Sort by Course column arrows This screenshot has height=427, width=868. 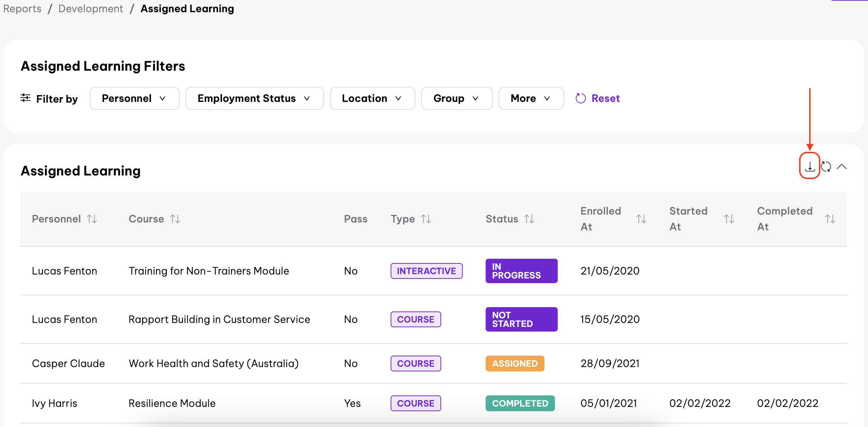click(175, 219)
